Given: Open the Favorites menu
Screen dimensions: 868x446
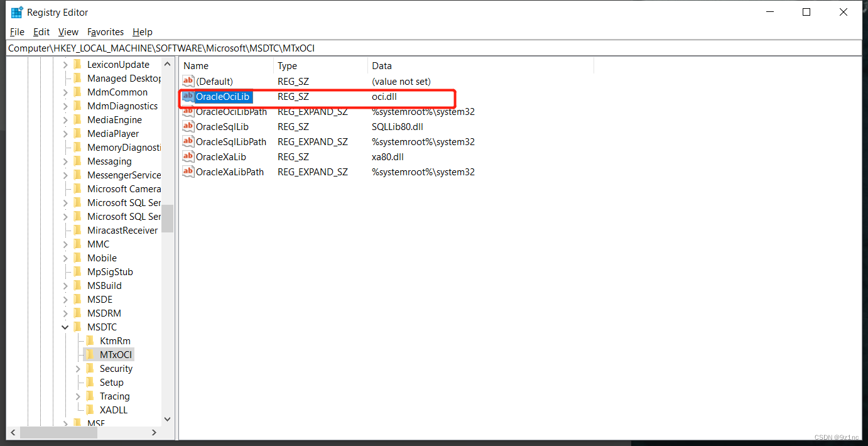Looking at the screenshot, I should 106,32.
